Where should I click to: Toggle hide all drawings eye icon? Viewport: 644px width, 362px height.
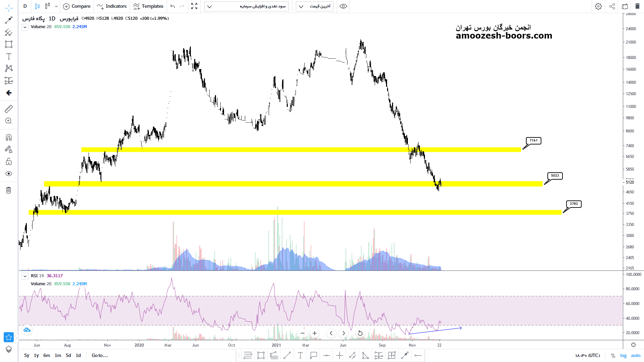(9, 174)
